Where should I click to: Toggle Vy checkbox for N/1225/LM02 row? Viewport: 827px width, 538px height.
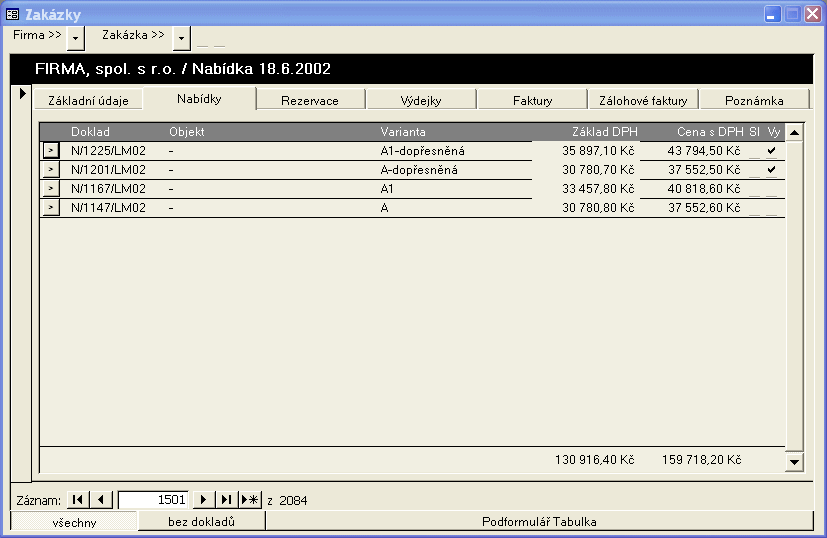pyautogui.click(x=771, y=151)
